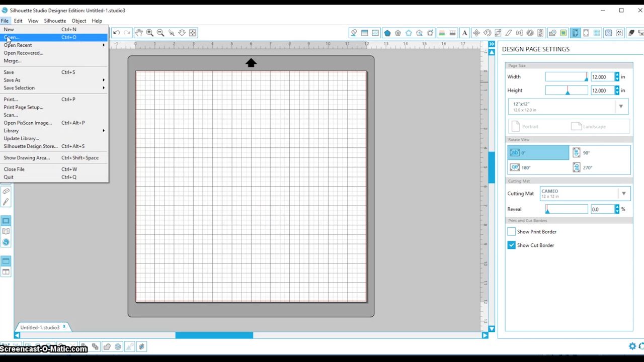This screenshot has height=362, width=644.
Task: Expand the Library submenu
Action: 54,131
